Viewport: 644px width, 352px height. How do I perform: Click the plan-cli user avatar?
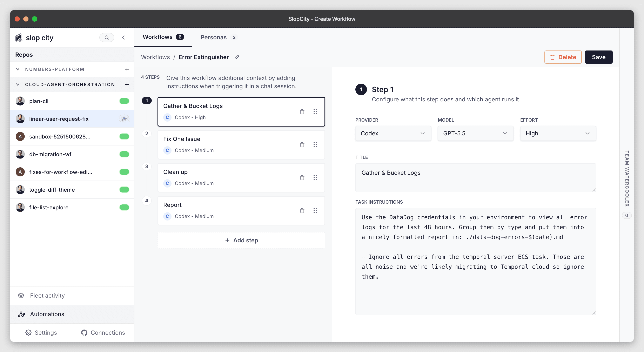tap(20, 101)
